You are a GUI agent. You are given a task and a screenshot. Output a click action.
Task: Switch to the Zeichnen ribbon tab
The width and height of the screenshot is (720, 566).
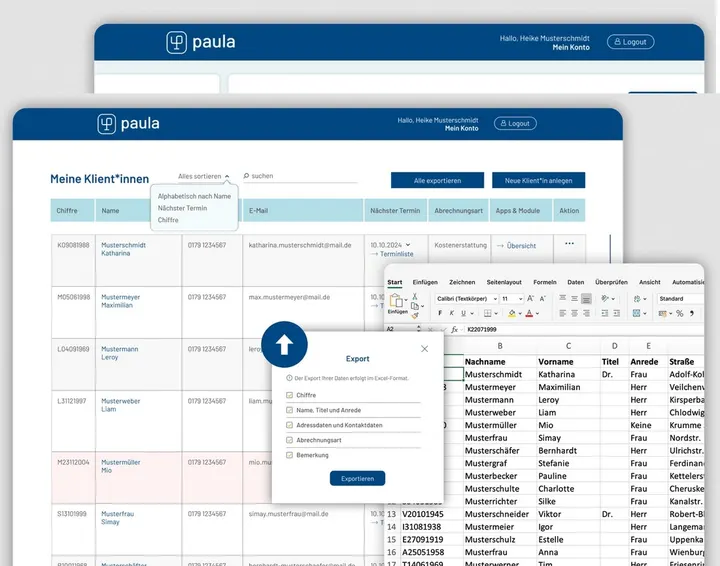[x=462, y=282]
